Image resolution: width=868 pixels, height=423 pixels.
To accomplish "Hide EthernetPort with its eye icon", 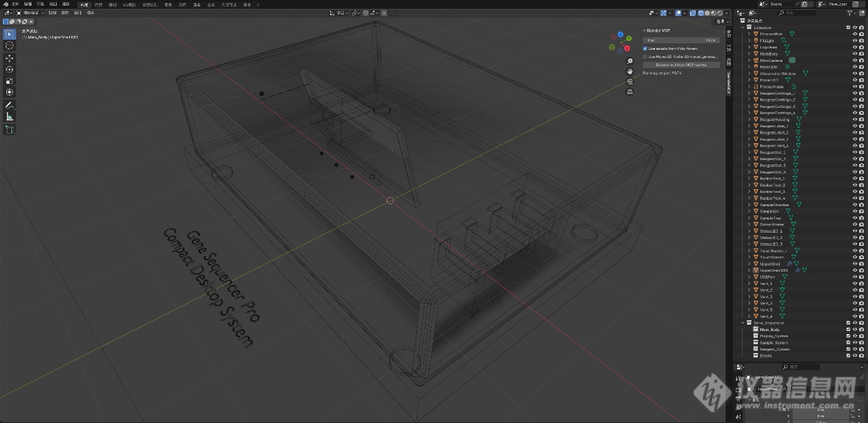I will click(855, 34).
